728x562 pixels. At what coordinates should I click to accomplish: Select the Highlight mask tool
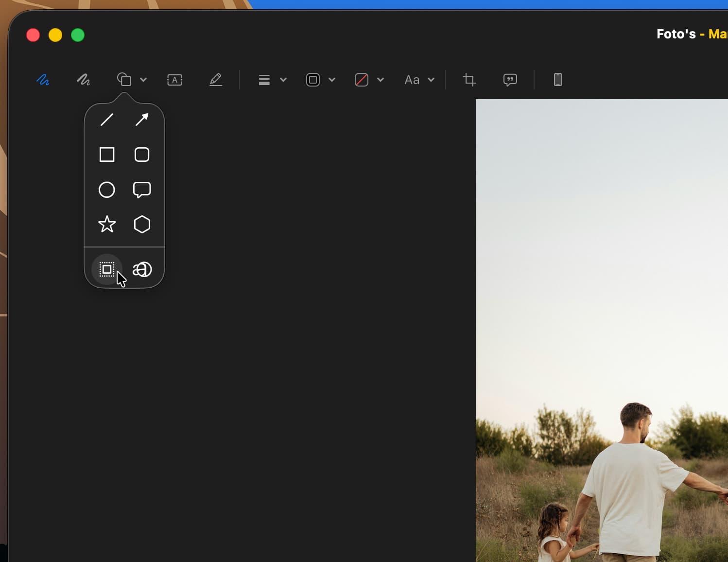pyautogui.click(x=107, y=269)
